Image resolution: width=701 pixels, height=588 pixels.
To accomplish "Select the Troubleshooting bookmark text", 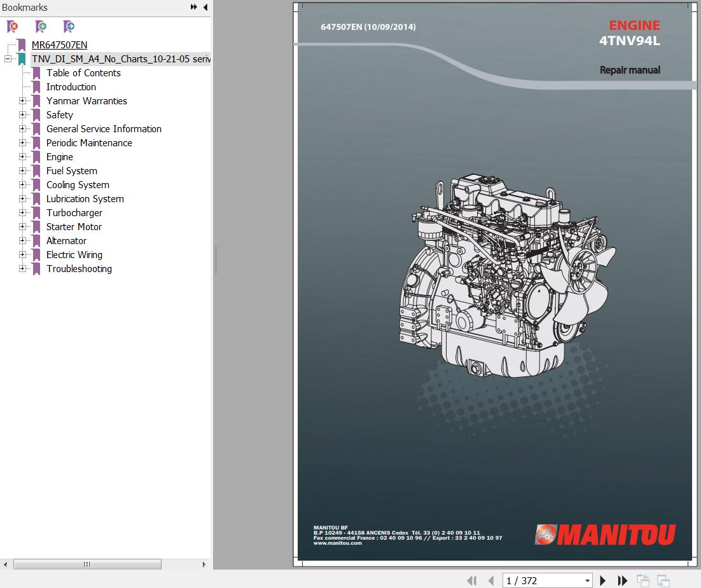I will (79, 268).
